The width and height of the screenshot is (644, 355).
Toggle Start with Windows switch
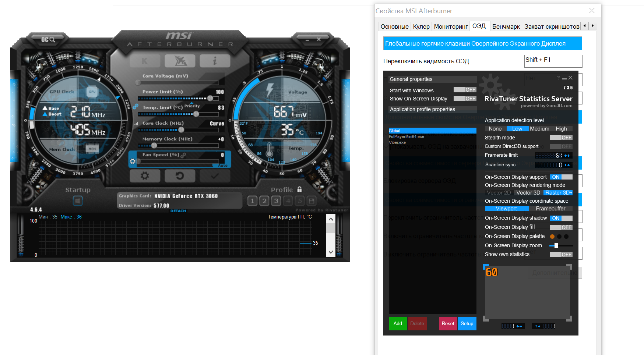[465, 90]
